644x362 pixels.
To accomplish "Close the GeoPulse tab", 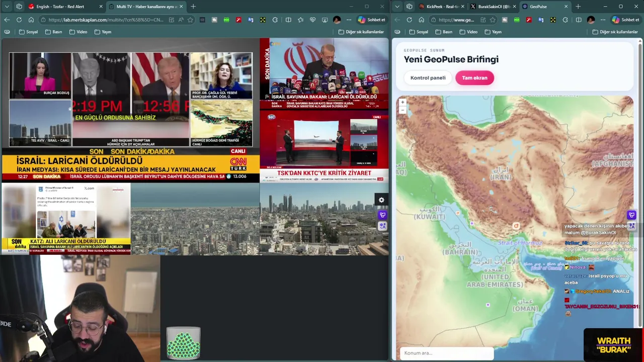I will [x=566, y=7].
